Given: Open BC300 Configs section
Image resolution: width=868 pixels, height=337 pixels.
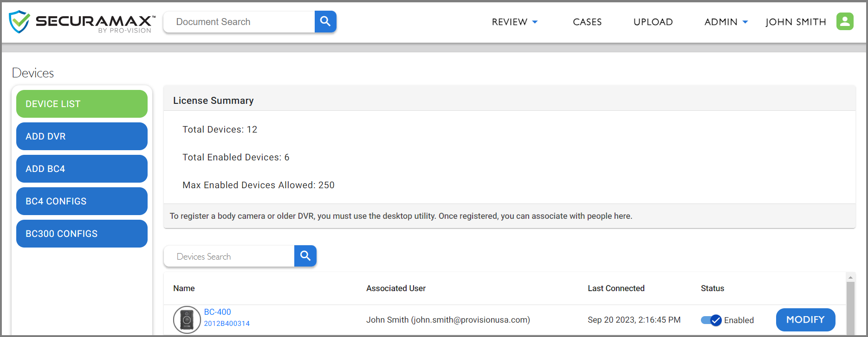Looking at the screenshot, I should coord(82,234).
